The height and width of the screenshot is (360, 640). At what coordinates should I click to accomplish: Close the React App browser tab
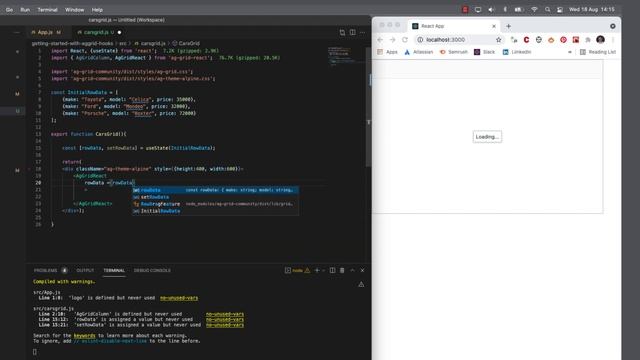(x=494, y=26)
